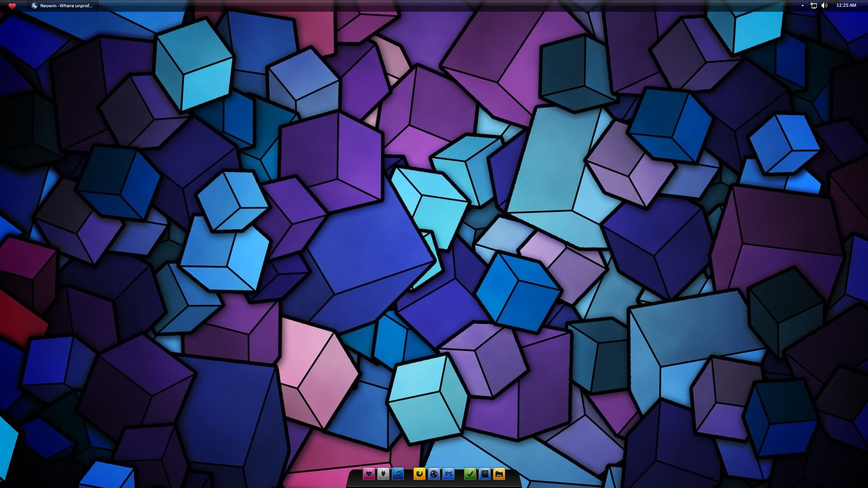Viewport: 868px width, 488px height.
Task: Open the orange folder dock icon
Action: 499,474
